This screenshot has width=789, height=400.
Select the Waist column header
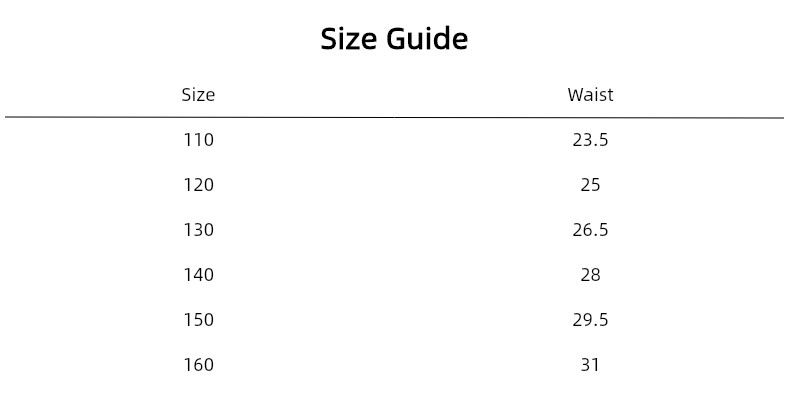(590, 95)
